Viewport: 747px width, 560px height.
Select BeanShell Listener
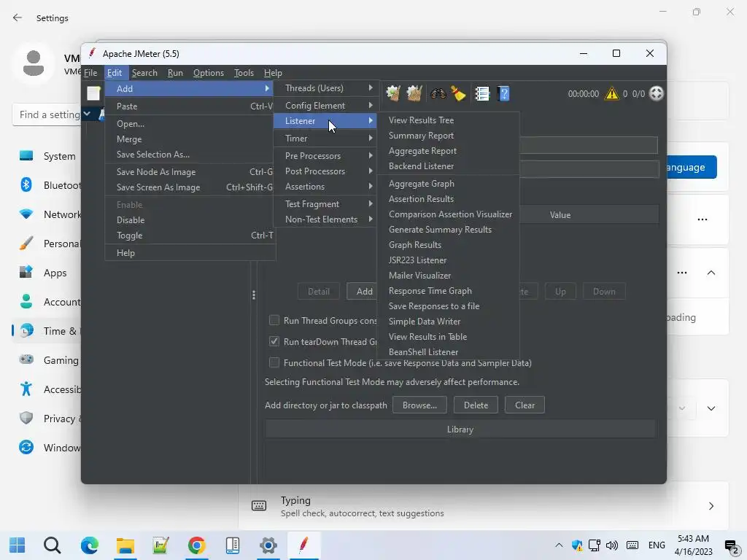(448, 351)
